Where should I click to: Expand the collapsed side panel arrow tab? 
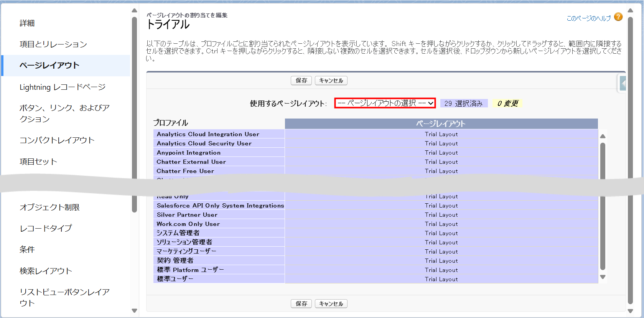[x=623, y=83]
